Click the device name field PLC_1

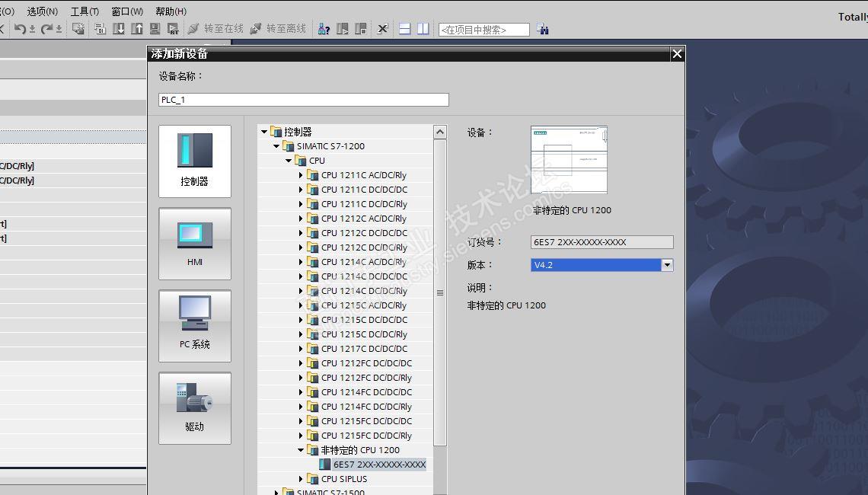pos(303,100)
